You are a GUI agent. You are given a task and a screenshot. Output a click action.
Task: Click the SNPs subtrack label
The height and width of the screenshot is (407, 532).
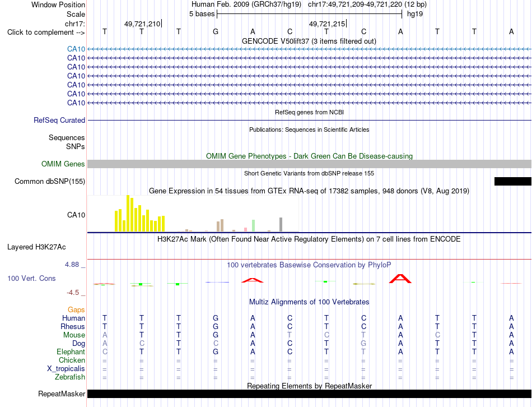tap(76, 146)
